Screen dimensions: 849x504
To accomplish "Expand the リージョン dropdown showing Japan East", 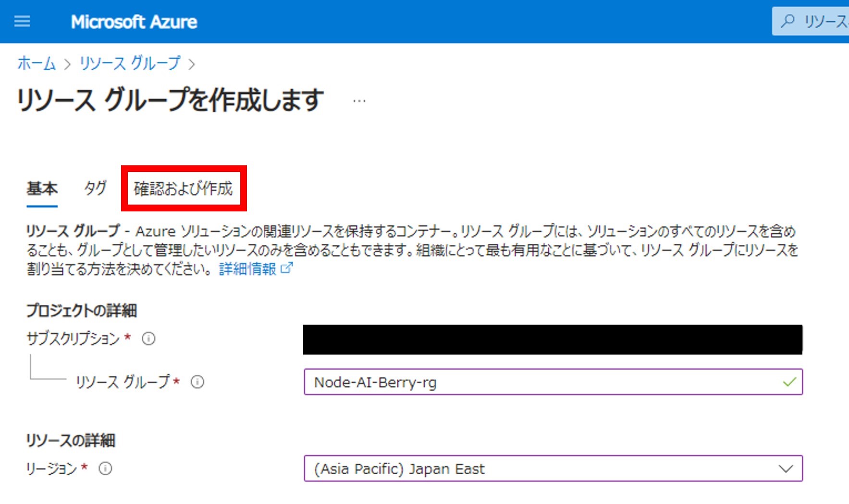I will [553, 468].
